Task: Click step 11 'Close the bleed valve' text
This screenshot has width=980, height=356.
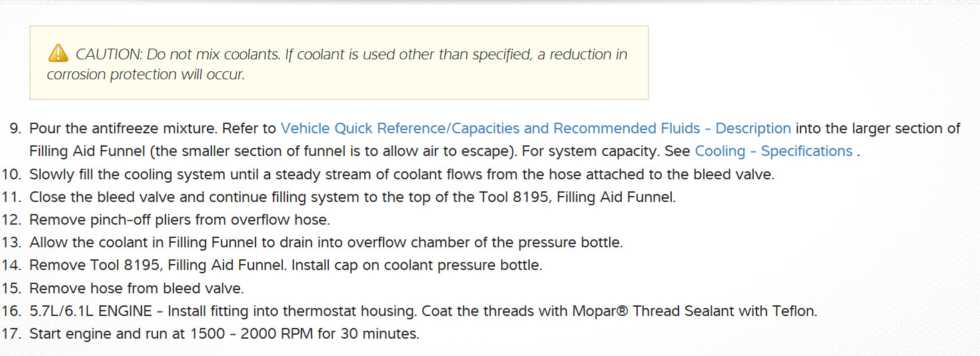Action: pyautogui.click(x=352, y=197)
